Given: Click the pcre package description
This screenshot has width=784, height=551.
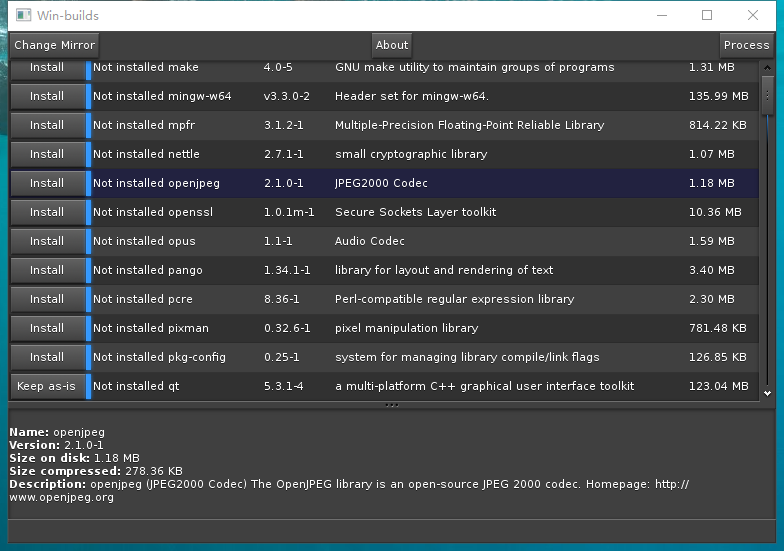Looking at the screenshot, I should point(454,300).
